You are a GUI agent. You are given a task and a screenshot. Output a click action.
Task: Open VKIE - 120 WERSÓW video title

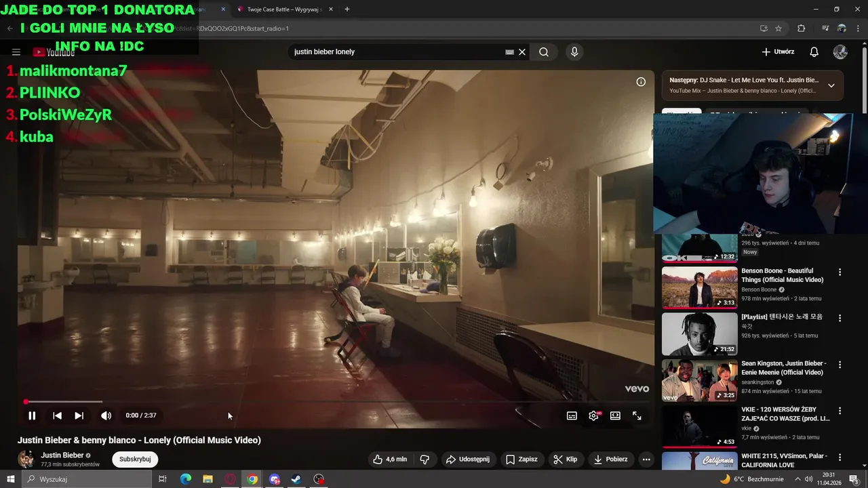pyautogui.click(x=785, y=414)
